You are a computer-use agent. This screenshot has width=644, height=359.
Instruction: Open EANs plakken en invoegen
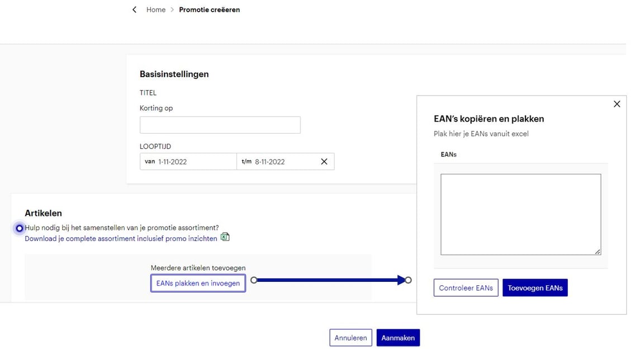click(198, 284)
